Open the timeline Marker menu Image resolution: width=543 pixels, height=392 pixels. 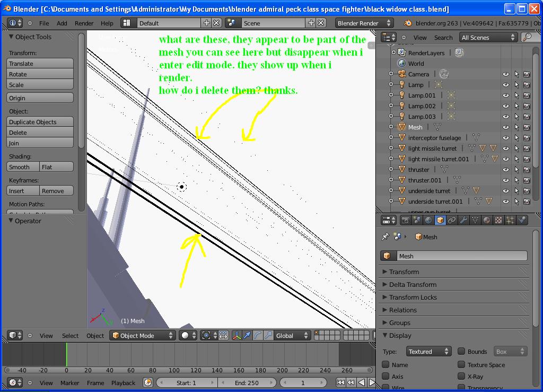pos(69,382)
